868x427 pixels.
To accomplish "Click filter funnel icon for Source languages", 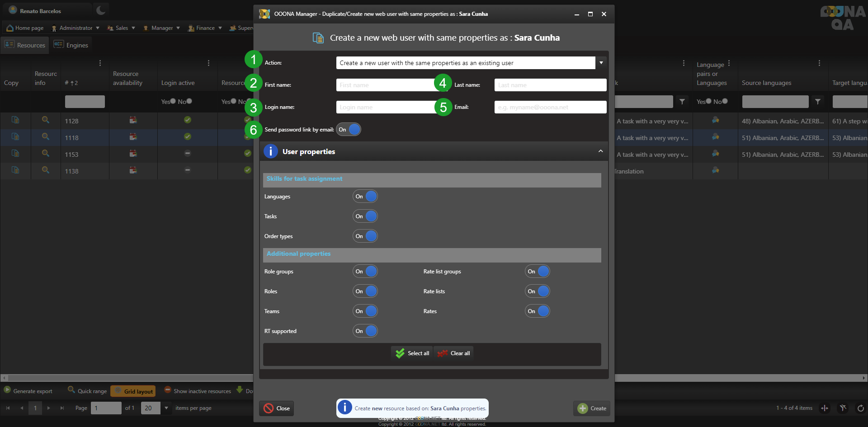I will coord(817,102).
